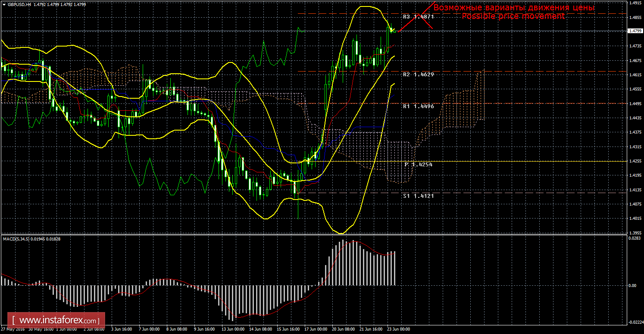This screenshot has width=644, height=334.
Task: Click the 0.00 MACD zero level value
Action: click(x=633, y=286)
